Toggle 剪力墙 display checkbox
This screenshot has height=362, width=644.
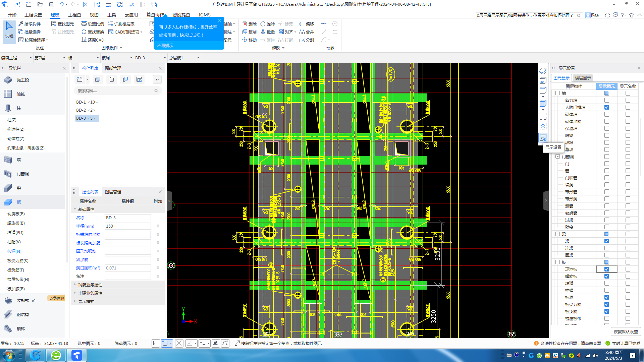coord(607,101)
